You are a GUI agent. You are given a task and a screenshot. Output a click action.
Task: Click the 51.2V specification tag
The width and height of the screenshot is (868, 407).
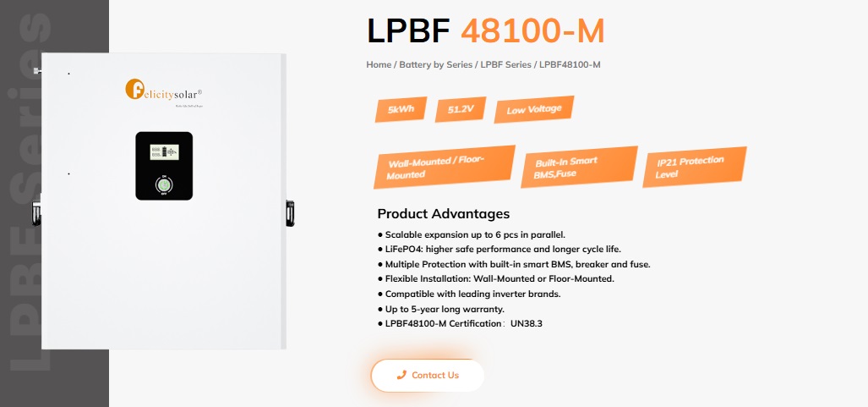click(461, 110)
